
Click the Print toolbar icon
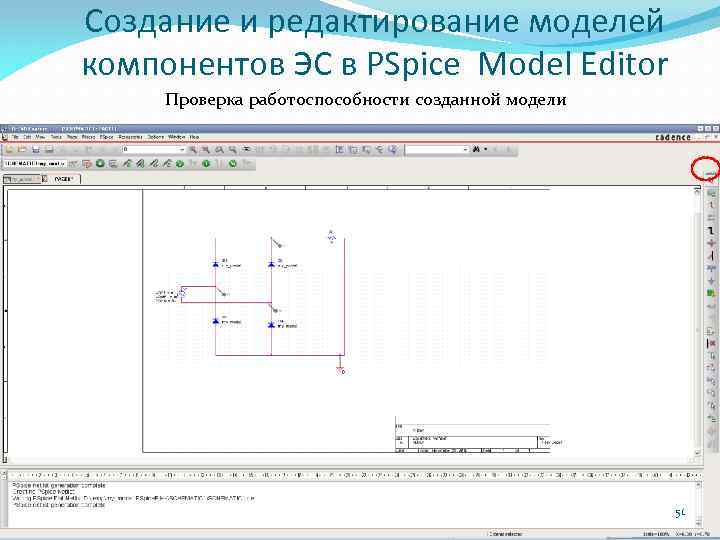(49, 149)
